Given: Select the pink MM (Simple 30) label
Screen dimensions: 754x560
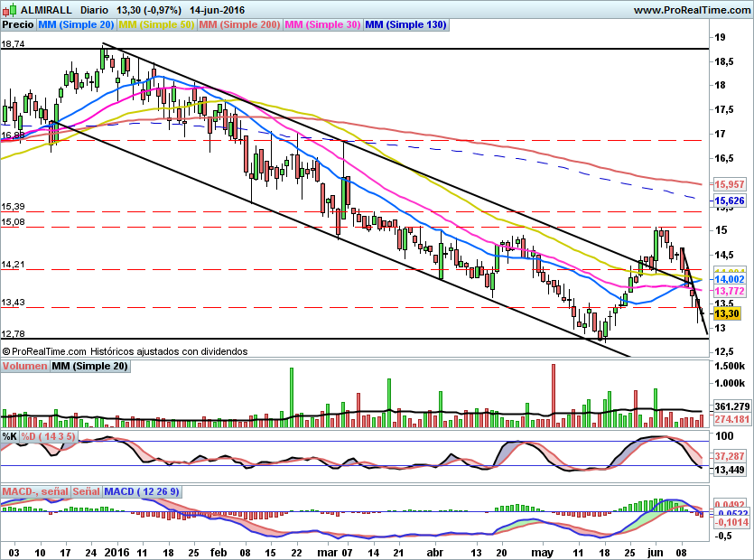Looking at the screenshot, I should click(322, 25).
